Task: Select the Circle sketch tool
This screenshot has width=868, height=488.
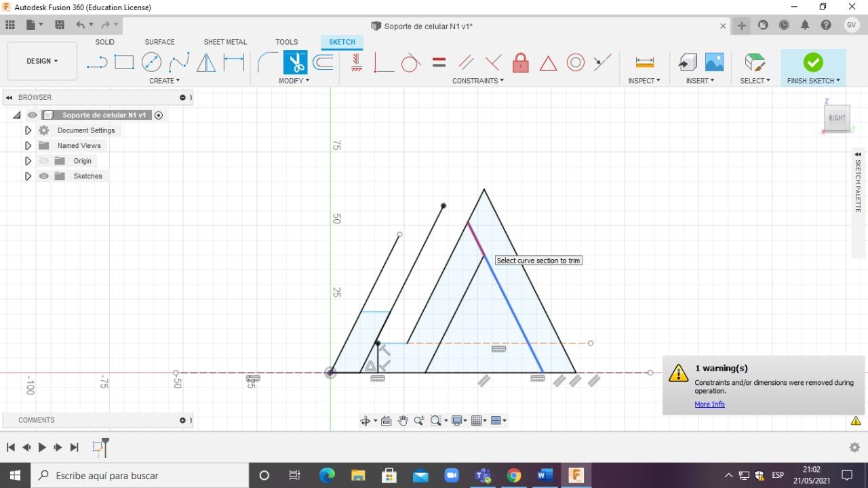Action: point(151,62)
